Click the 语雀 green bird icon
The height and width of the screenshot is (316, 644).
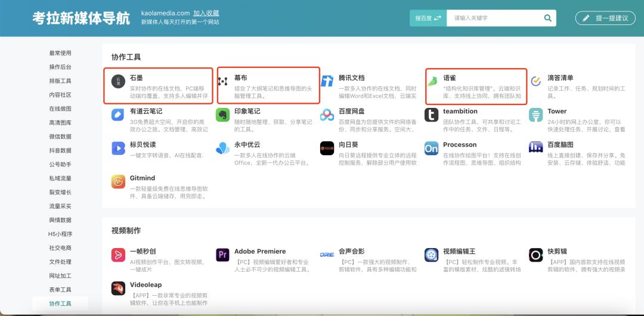(x=432, y=81)
